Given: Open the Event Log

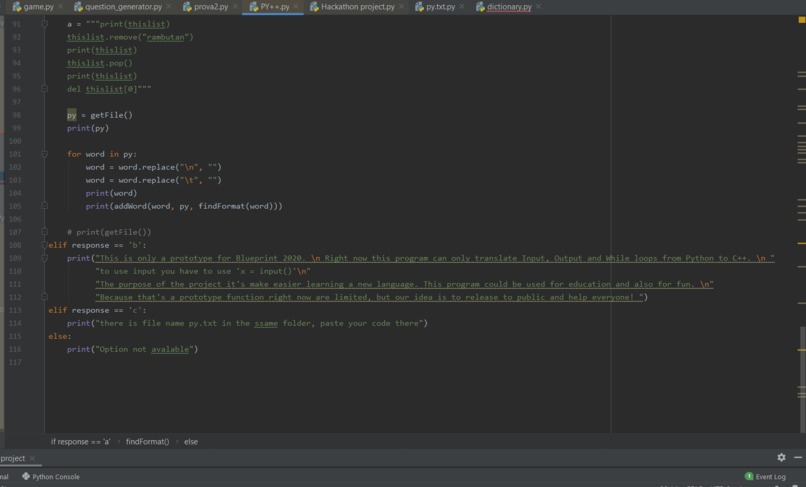Looking at the screenshot, I should click(765, 477).
